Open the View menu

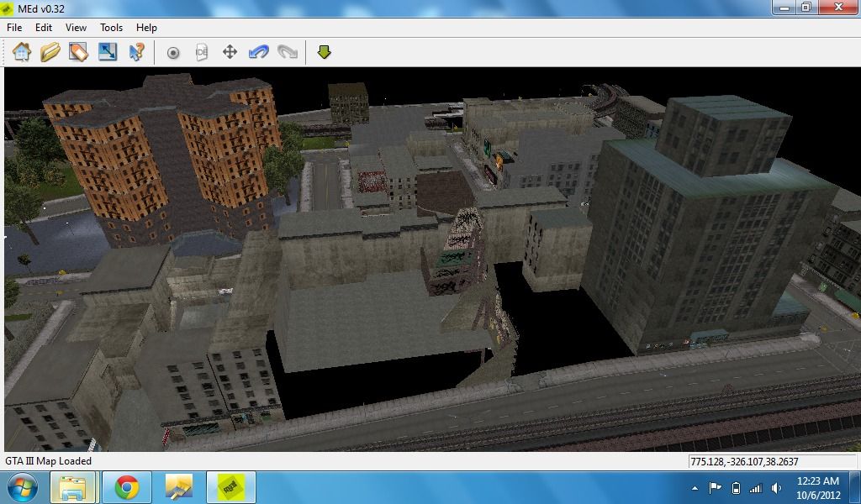(x=76, y=28)
